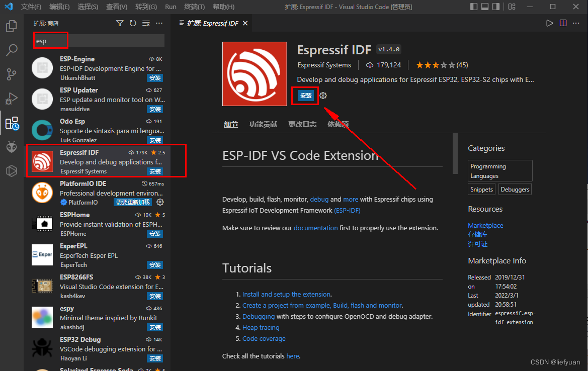Open the 终端(T) menu

tap(194, 7)
